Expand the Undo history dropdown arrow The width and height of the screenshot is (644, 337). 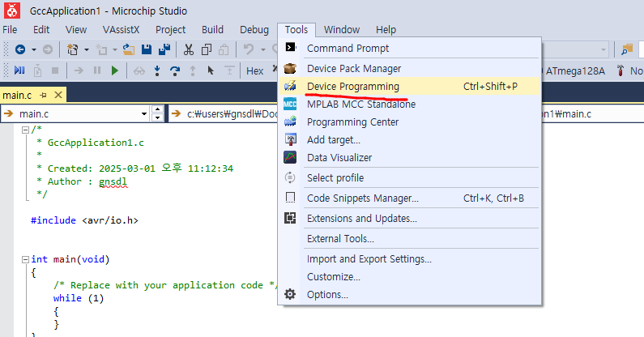[262, 49]
